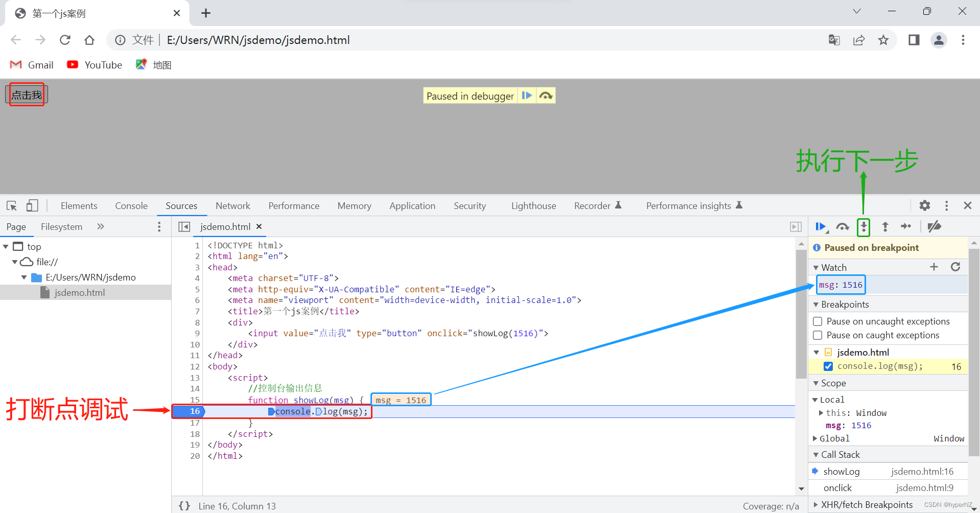Uncheck the console.log(msg) breakpoint checkbox
980x513 pixels.
pyautogui.click(x=828, y=366)
